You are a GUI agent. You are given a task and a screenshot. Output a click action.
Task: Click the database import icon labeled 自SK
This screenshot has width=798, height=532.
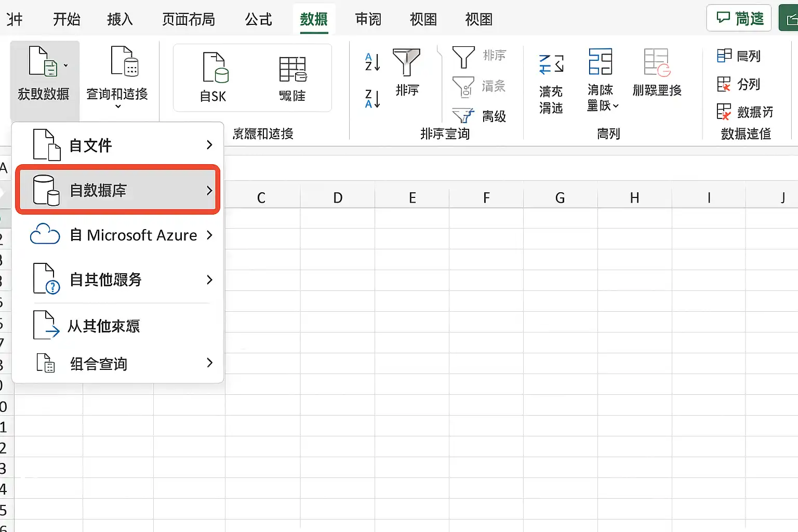(215, 68)
